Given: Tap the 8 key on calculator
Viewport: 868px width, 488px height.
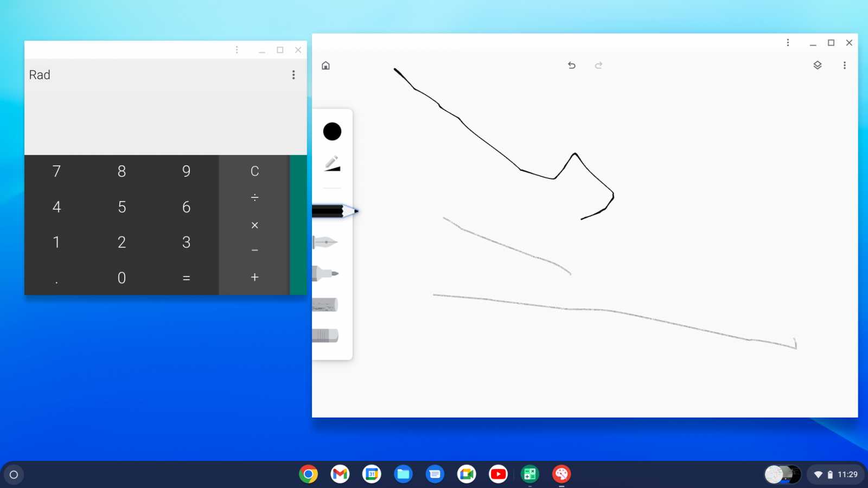Looking at the screenshot, I should tap(122, 171).
